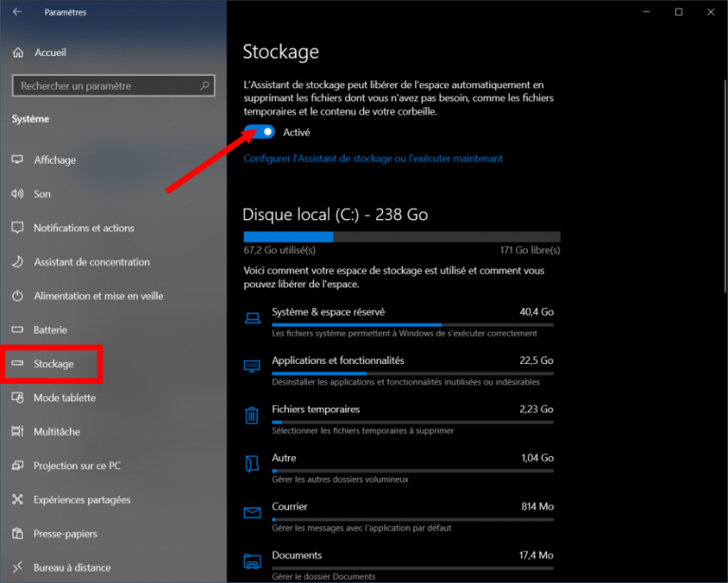Click the Assistant de concentration moon icon
Image resolution: width=728 pixels, height=583 pixels.
coord(17,263)
